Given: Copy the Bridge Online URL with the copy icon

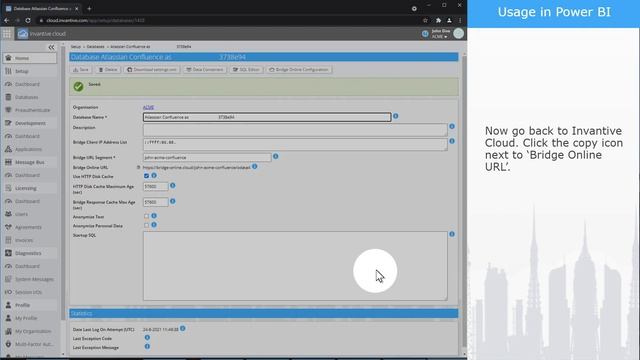Looking at the screenshot, I should tap(138, 167).
